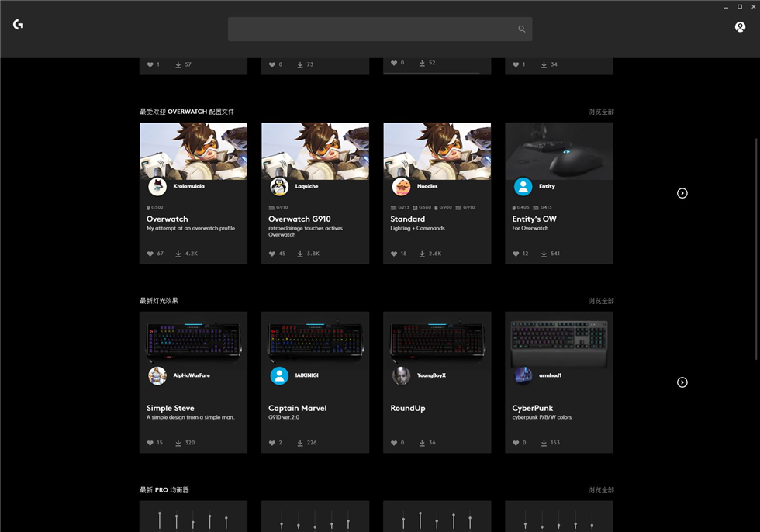Like the Captain Marvel lighting effect
Image resolution: width=760 pixels, height=532 pixels.
(272, 443)
